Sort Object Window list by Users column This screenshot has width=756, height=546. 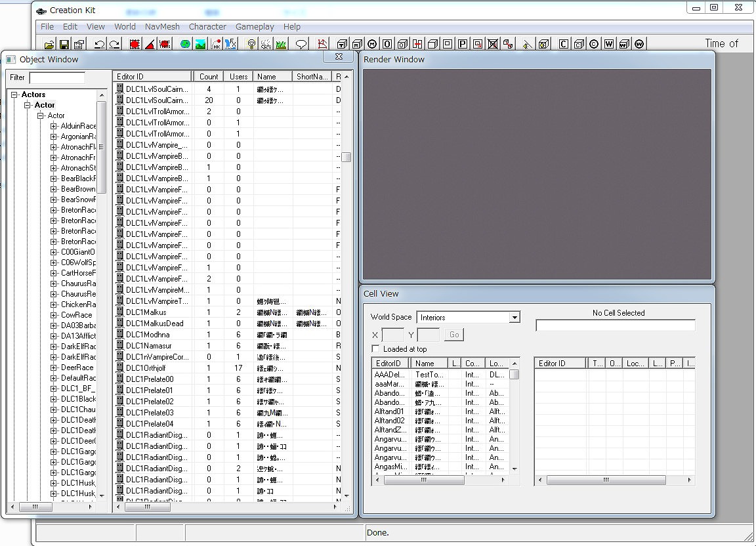(239, 76)
